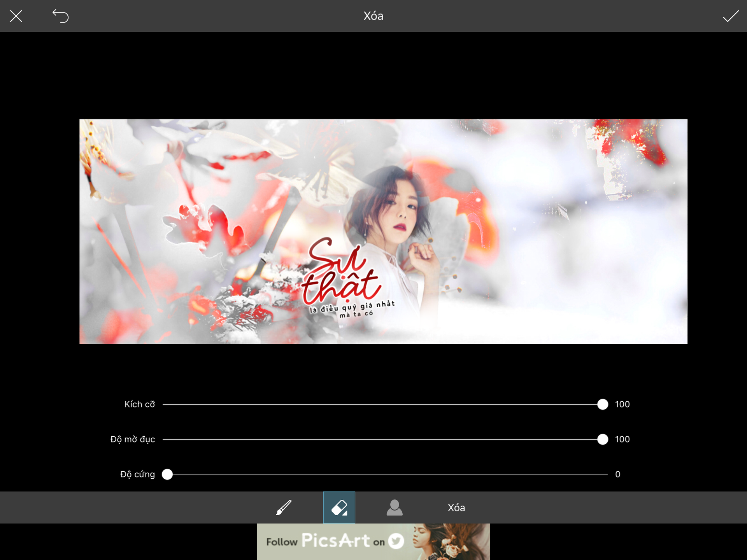Tap the person silhouette auto-select icon
This screenshot has width=747, height=560.
coord(395,507)
